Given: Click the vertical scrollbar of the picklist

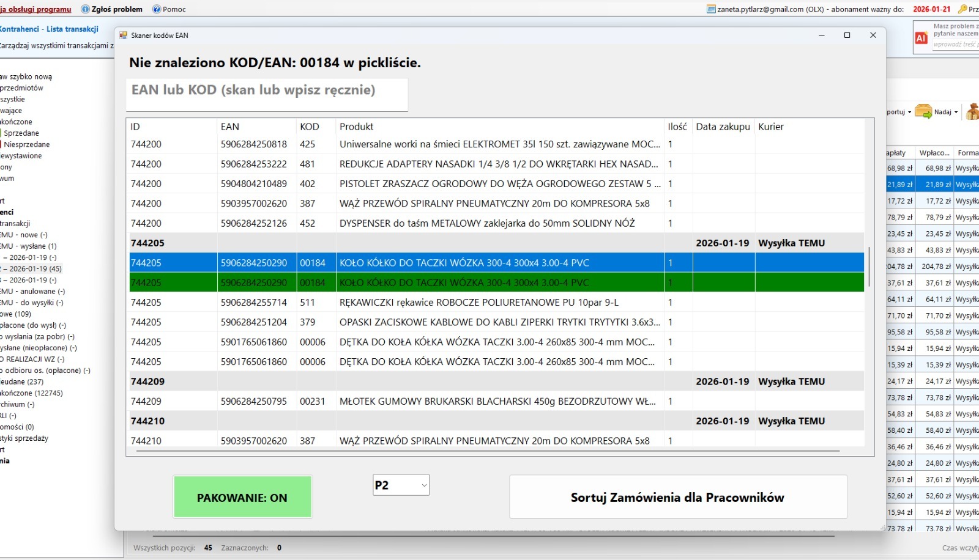Looking at the screenshot, I should tap(869, 267).
